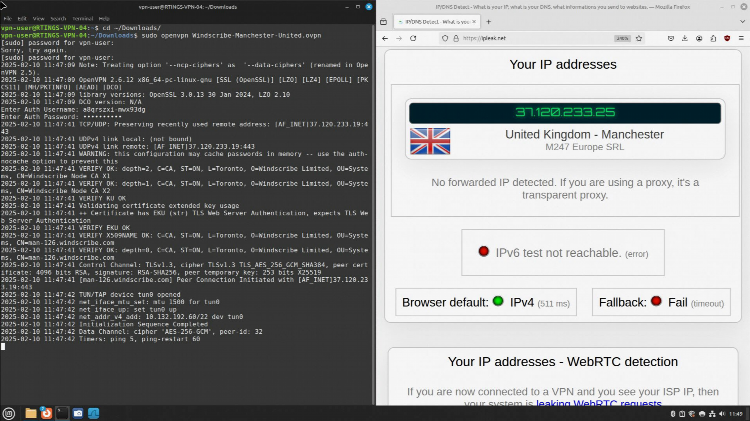Viewport: 750px width, 421px height.
Task: Open the terminal Edit menu
Action: 22,19
